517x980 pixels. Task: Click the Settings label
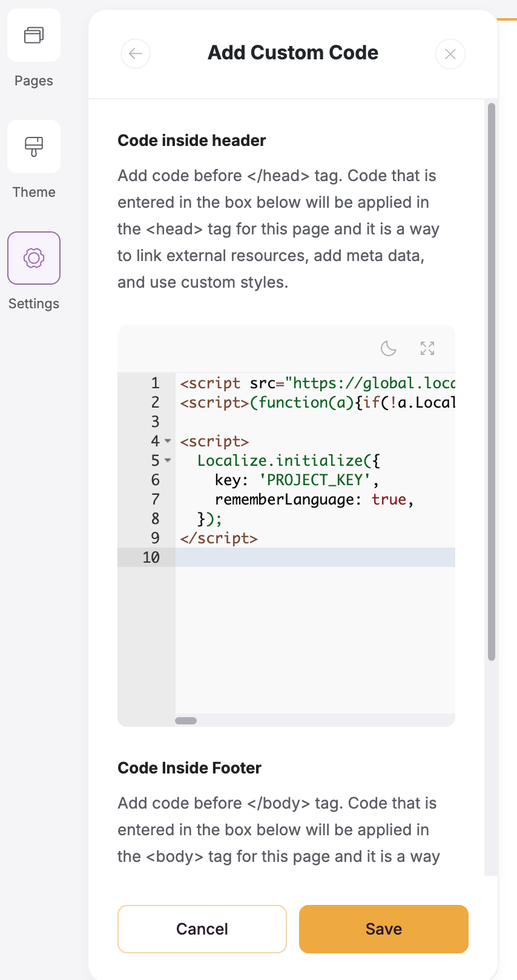(34, 303)
